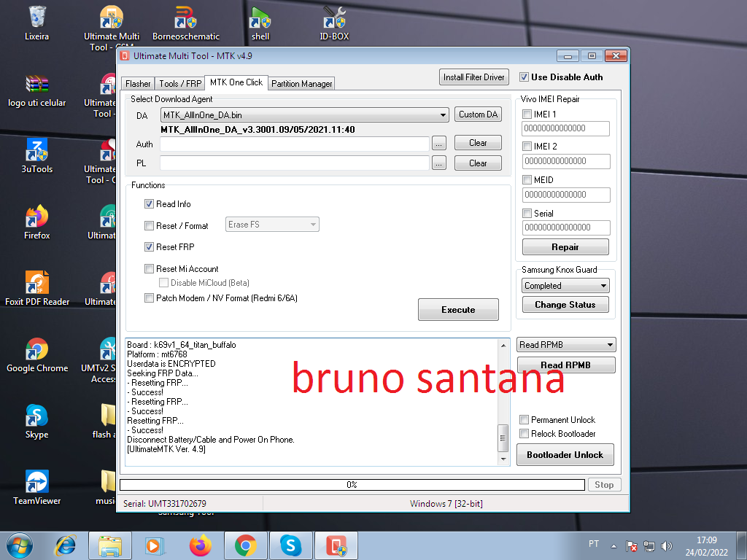The width and height of the screenshot is (747, 560).
Task: Select the MTK One Click tab
Action: pyautogui.click(x=236, y=82)
